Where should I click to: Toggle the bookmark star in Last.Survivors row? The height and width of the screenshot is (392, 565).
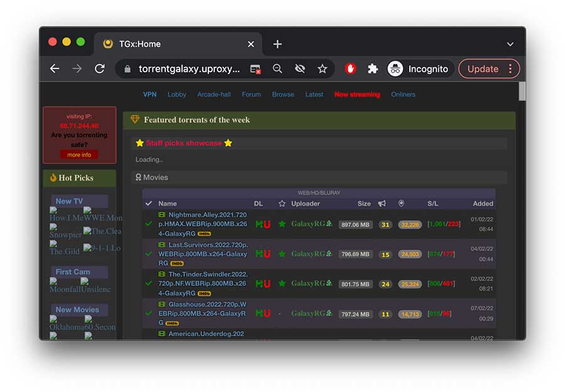click(x=282, y=254)
